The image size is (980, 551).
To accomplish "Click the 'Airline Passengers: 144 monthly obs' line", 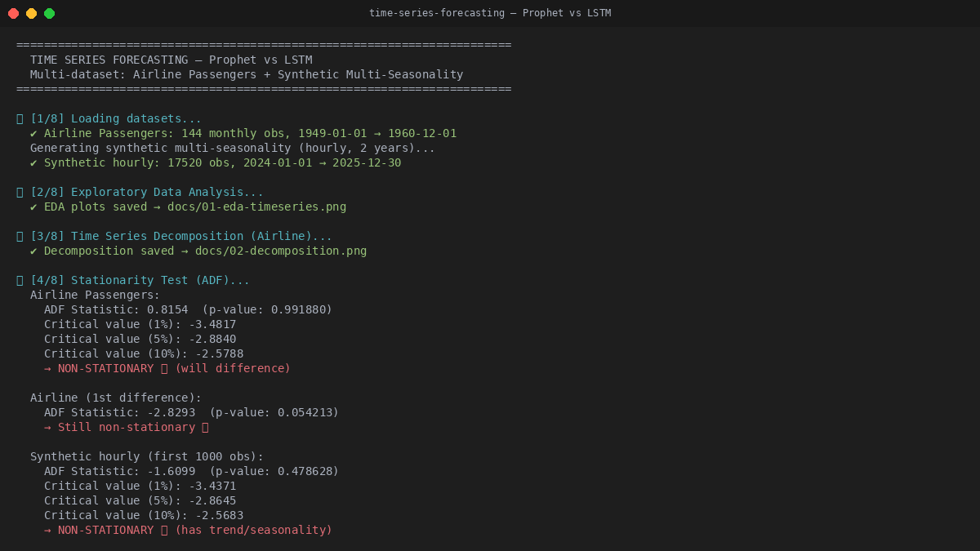I will (x=243, y=133).
